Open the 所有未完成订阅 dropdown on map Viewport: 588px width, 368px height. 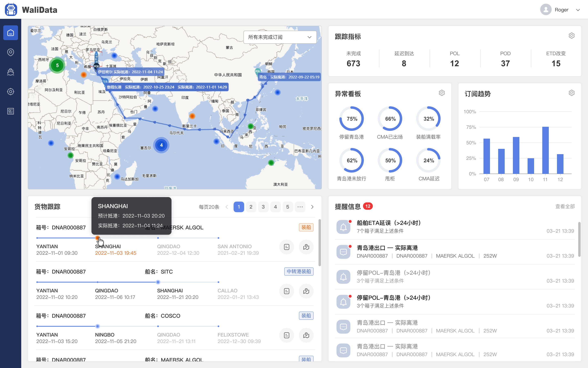click(280, 37)
